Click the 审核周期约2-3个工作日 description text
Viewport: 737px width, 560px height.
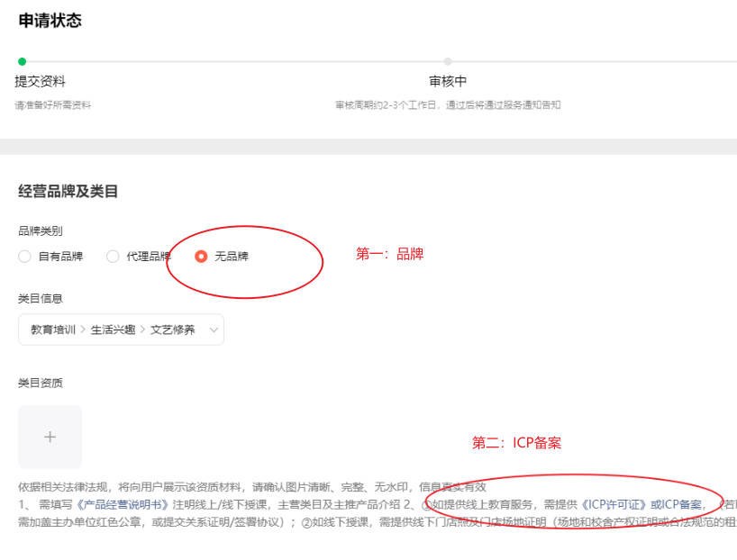click(448, 105)
